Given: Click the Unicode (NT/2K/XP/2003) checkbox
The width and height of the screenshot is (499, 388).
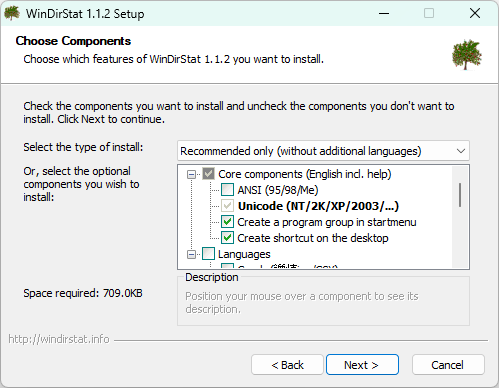Looking at the screenshot, I should coord(227,206).
